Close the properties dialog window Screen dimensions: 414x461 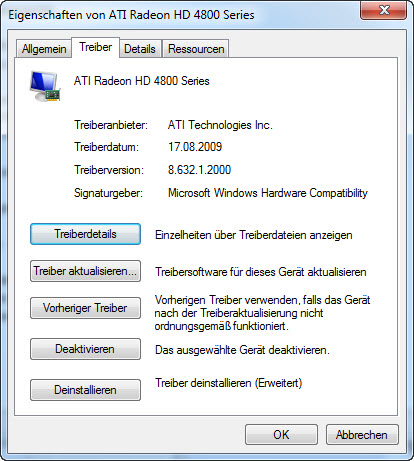(384, 10)
